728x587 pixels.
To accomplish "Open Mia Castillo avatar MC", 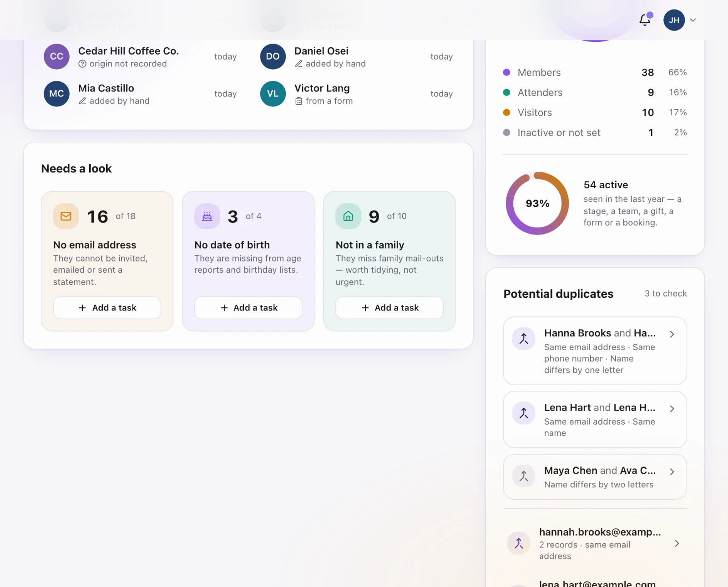I will click(56, 94).
